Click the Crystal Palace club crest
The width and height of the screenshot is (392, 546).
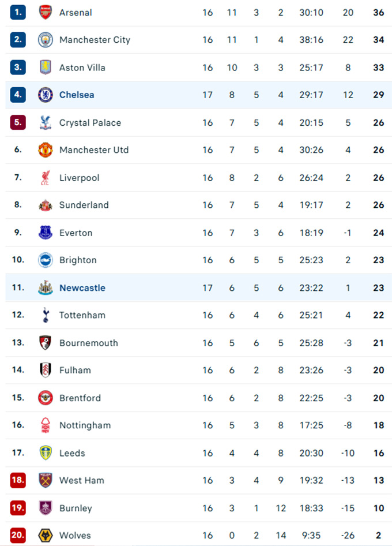point(46,122)
